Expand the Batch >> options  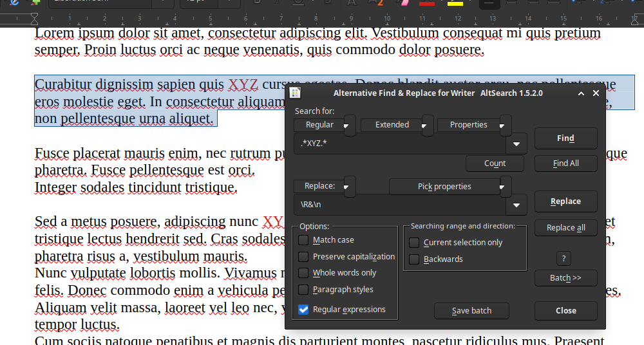pos(565,278)
